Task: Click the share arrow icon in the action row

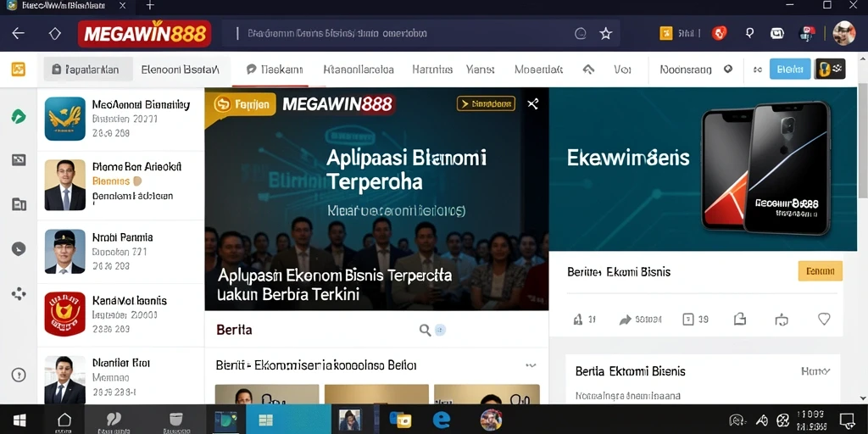Action: (x=625, y=320)
